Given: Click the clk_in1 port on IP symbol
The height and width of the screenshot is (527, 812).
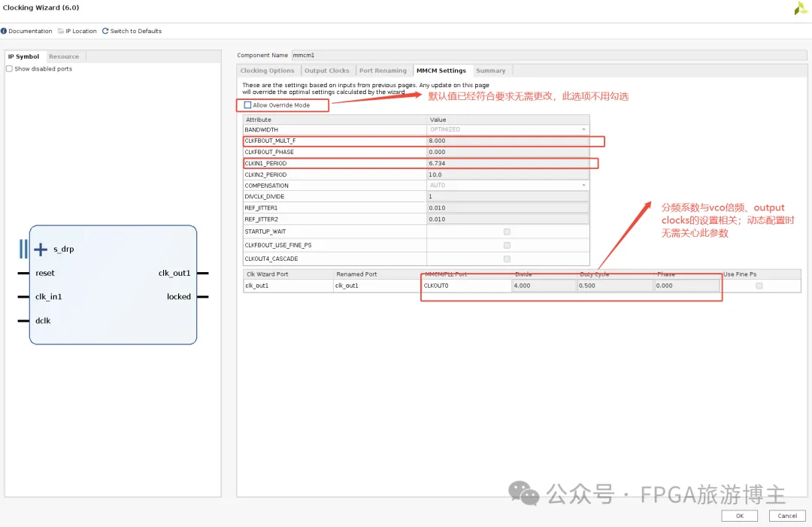Looking at the screenshot, I should (48, 297).
